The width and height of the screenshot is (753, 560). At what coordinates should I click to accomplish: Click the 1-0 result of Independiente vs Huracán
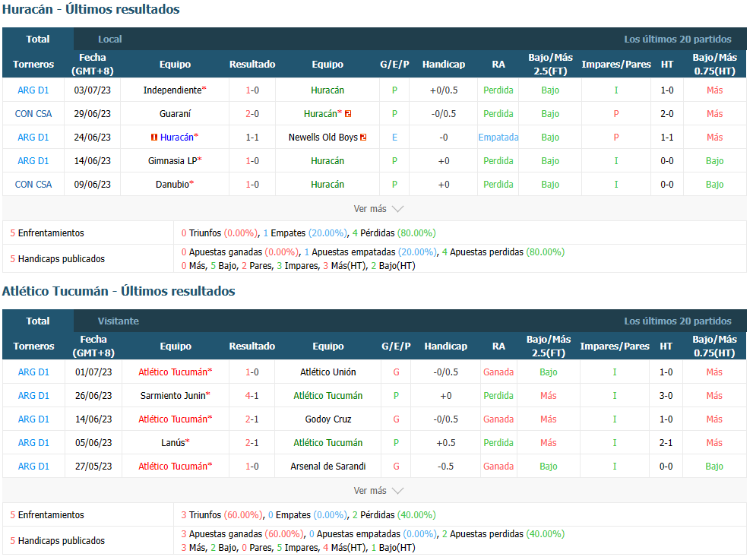252,90
